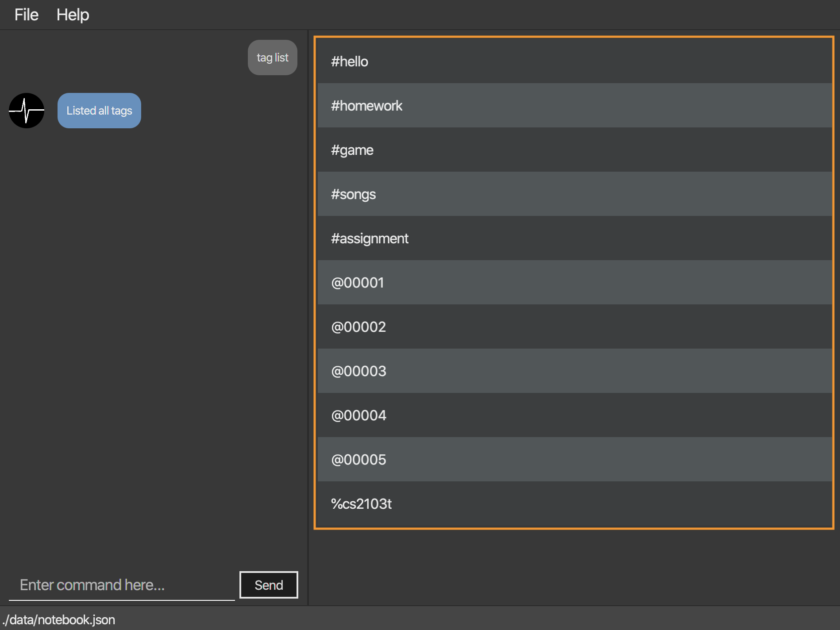Select the @00001 tag row
Screen dimensions: 840x630
pos(574,282)
